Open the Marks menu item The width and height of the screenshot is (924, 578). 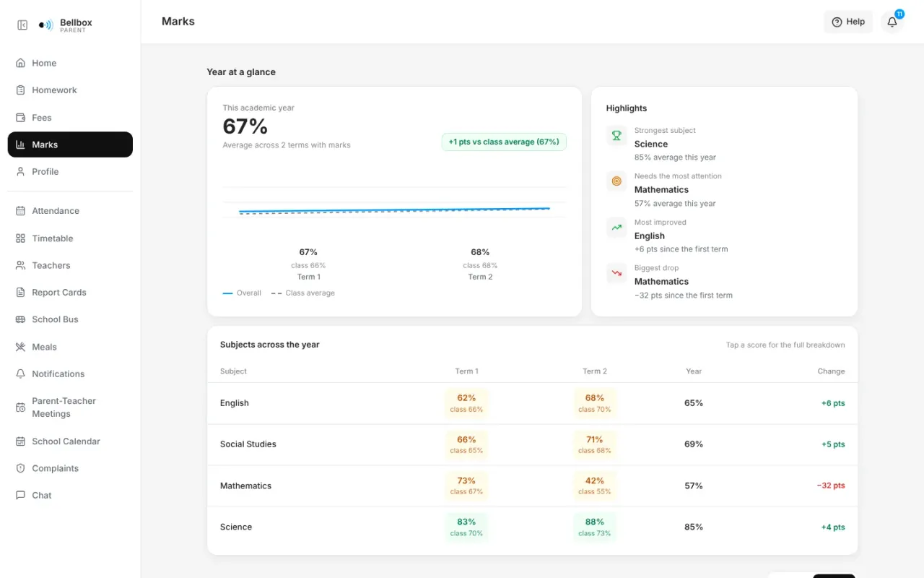[70, 144]
